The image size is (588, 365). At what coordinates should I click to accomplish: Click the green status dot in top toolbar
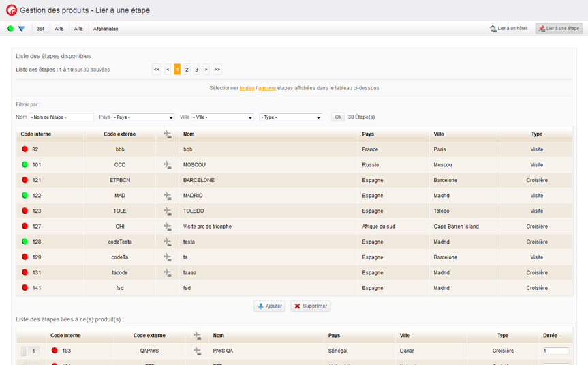pyautogui.click(x=10, y=29)
